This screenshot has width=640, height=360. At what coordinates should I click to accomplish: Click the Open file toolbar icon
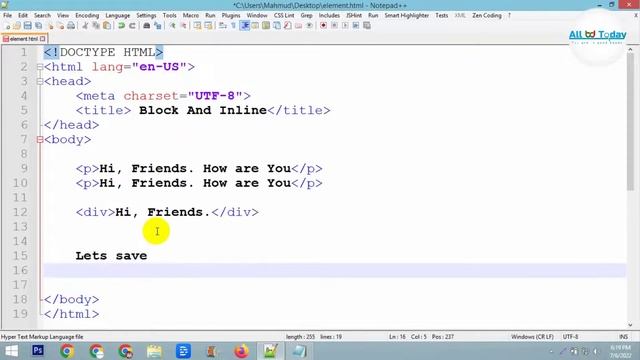pos(17,26)
